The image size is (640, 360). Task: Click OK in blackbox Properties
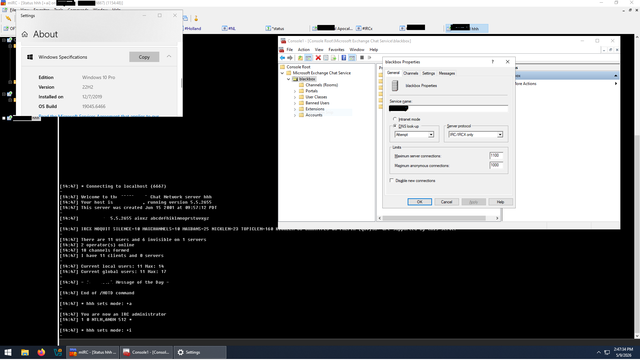click(x=419, y=202)
